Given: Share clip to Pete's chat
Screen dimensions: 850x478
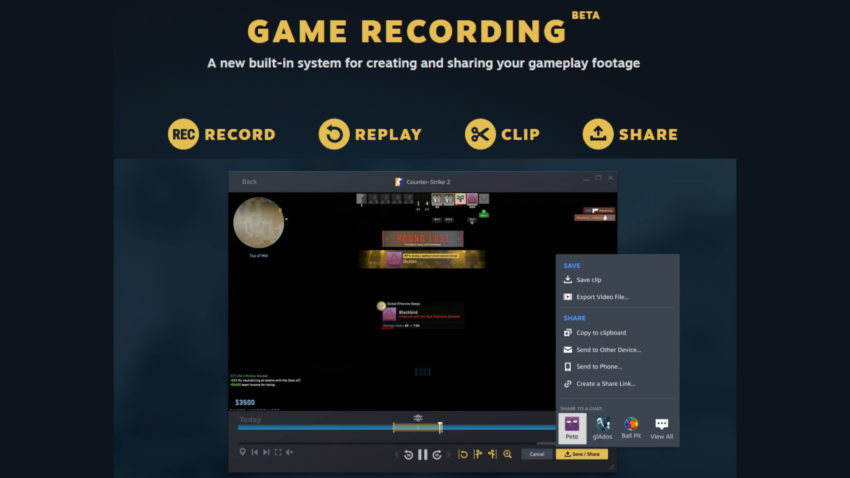Looking at the screenshot, I should [572, 428].
